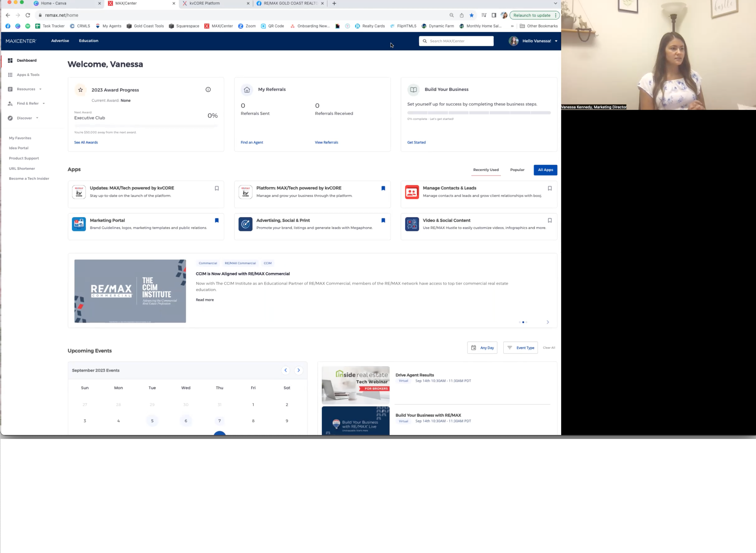The height and width of the screenshot is (553, 756).
Task: Bookmark Video & Social Content app
Action: pos(550,220)
